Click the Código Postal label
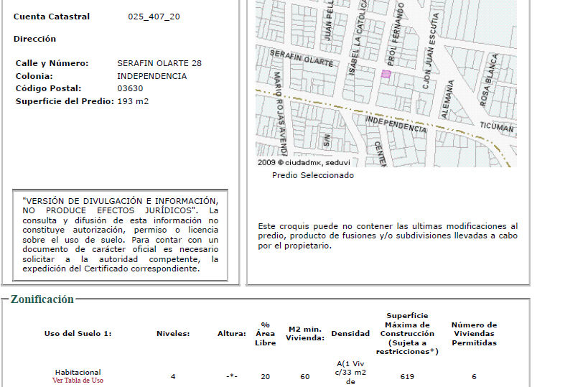This screenshot has width=588, height=387. coord(48,88)
